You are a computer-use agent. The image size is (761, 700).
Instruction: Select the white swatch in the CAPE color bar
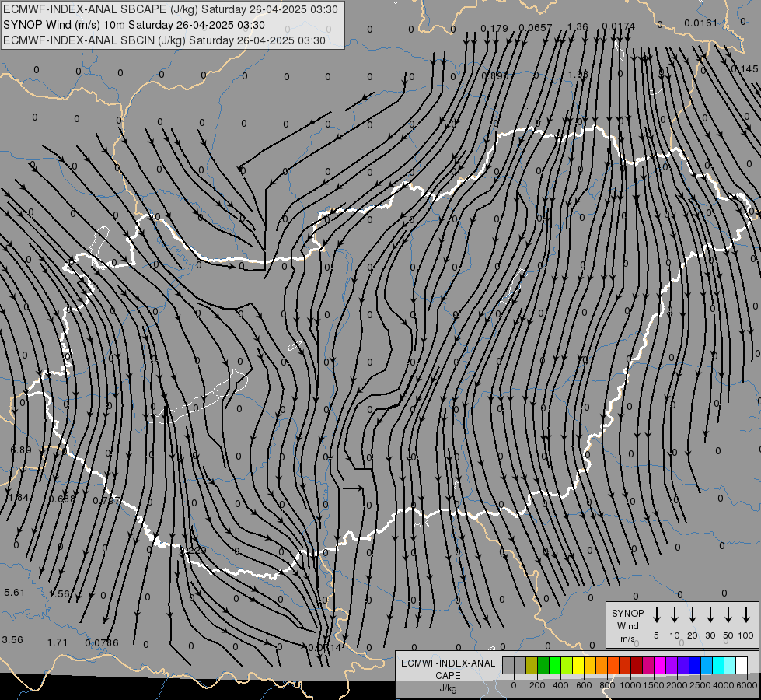tap(741, 665)
